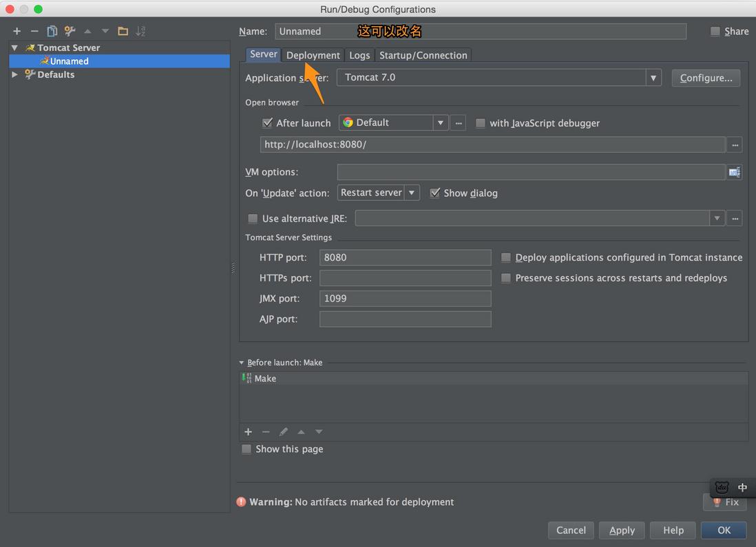Enable Use alternative JRE

pos(253,218)
